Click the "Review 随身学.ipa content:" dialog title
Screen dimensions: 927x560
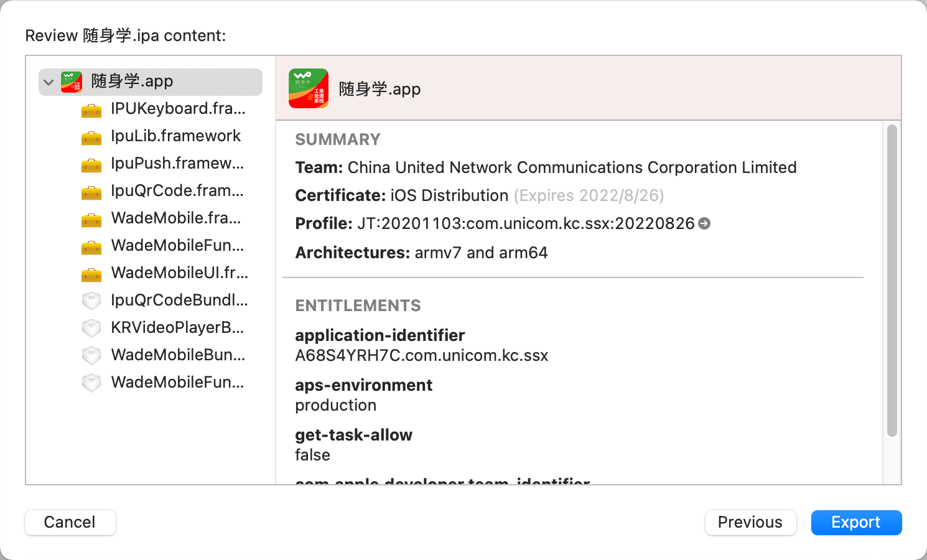click(126, 35)
